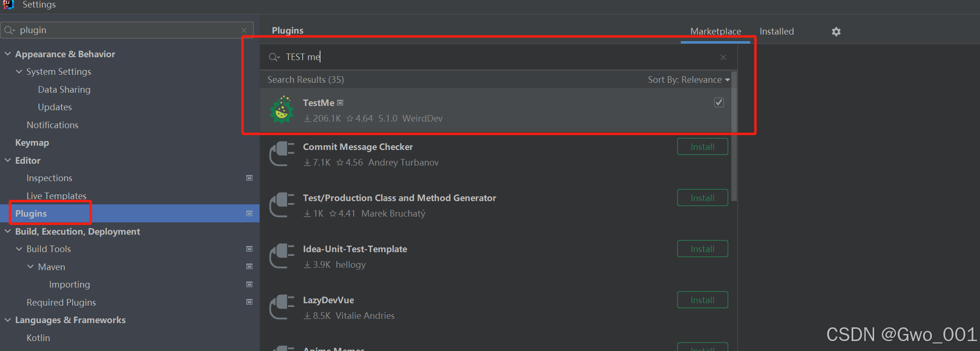Image resolution: width=980 pixels, height=351 pixels.
Task: Install Test/Production Class and Method Generator
Action: (x=702, y=198)
